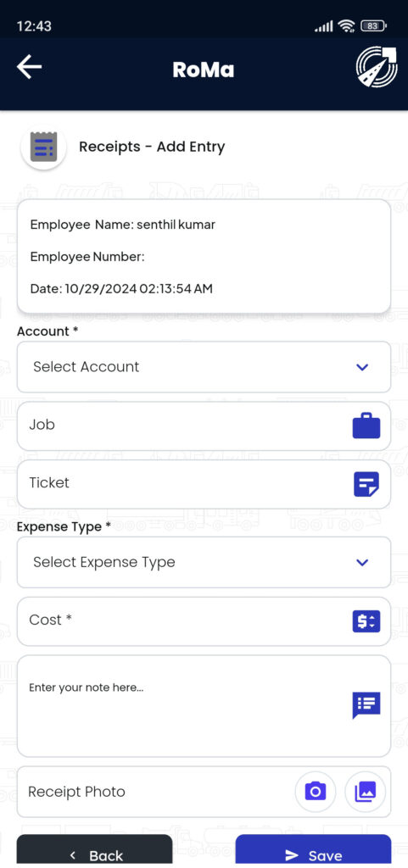
Task: Tap the Account dropdown chevron arrow
Action: click(362, 367)
